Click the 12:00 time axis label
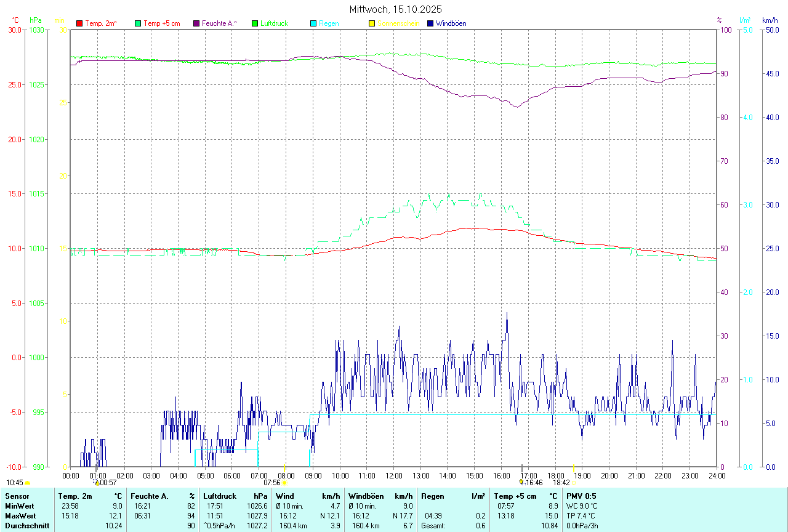 tap(393, 475)
